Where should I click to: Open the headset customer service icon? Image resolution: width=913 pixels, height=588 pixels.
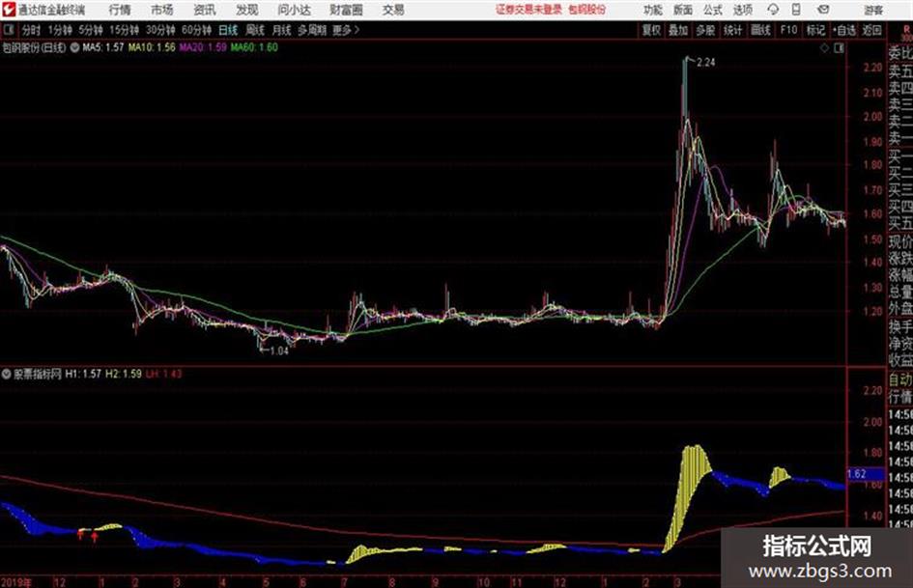coord(773,10)
